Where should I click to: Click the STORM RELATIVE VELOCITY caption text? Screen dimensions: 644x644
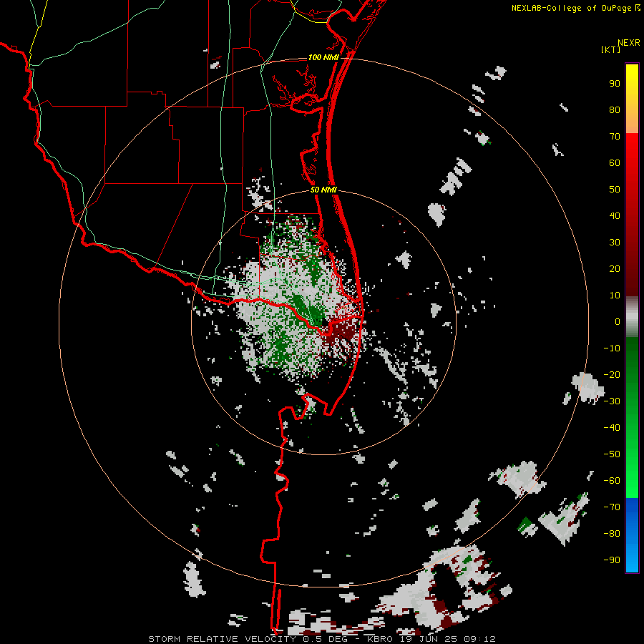pyautogui.click(x=222, y=639)
